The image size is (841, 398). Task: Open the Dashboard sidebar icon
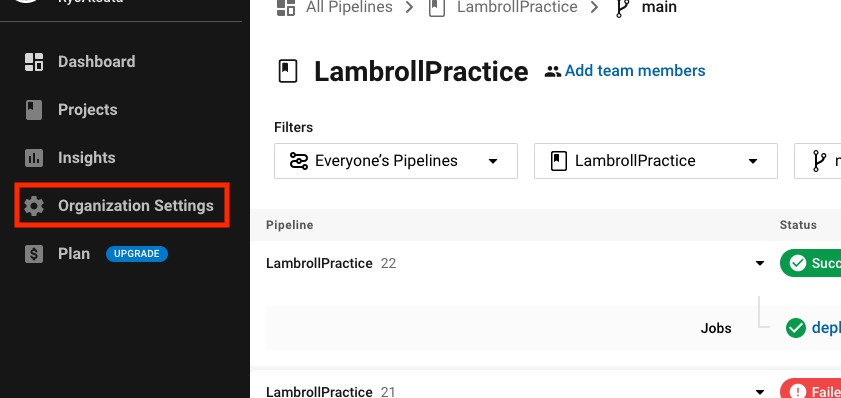point(34,62)
